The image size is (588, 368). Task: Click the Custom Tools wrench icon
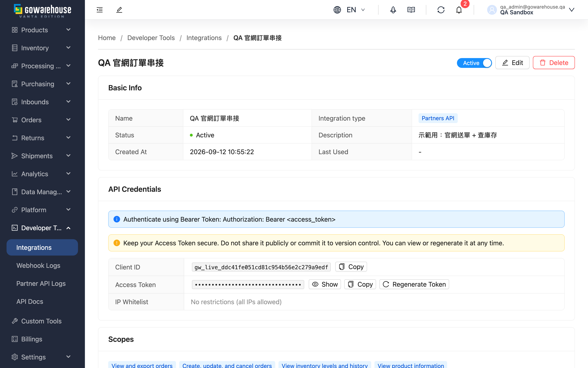[14, 321]
